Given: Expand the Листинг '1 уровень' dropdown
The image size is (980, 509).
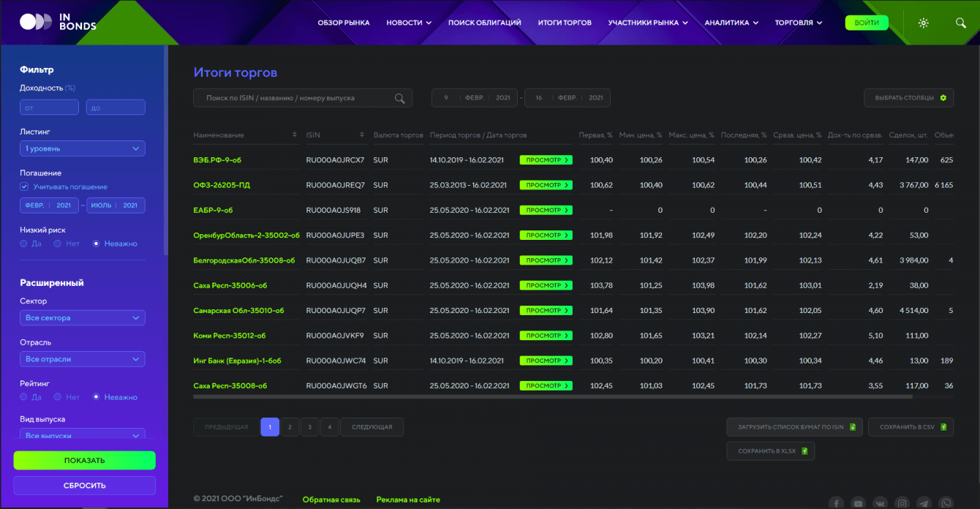Looking at the screenshot, I should pyautogui.click(x=82, y=148).
